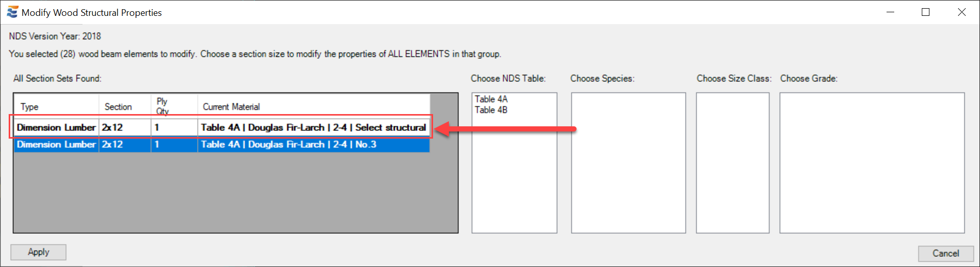Click the app icon in the title bar
Screen dimensions: 980x267
(x=12, y=12)
